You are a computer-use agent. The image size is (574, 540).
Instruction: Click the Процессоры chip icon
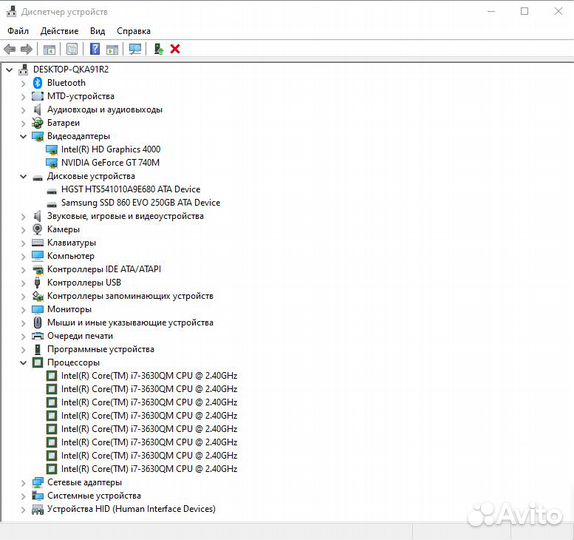pyautogui.click(x=37, y=362)
